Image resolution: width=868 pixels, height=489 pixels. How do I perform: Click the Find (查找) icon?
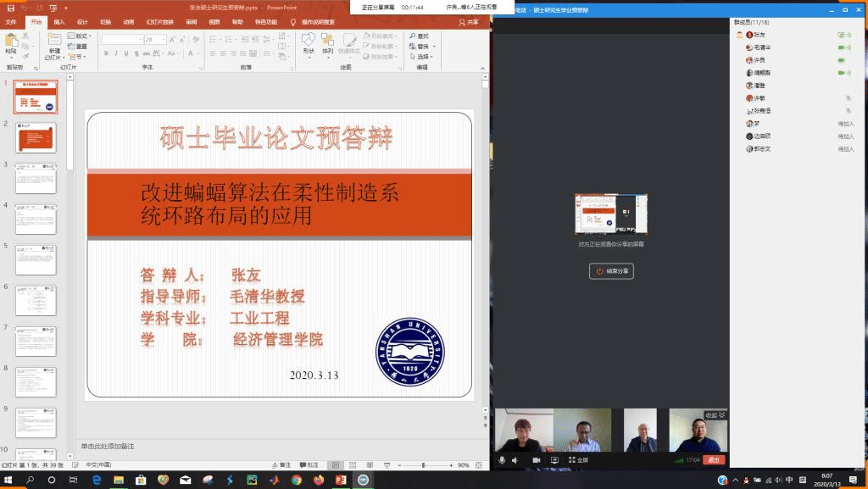[420, 36]
